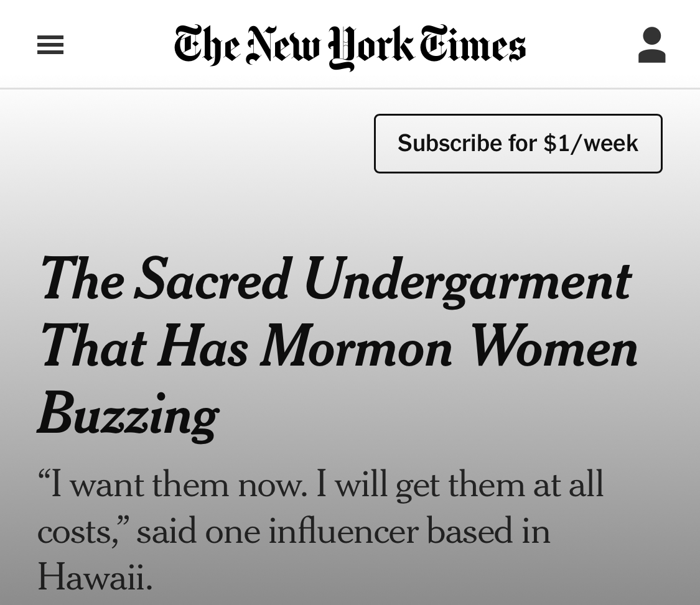
Task: Click the word "Subscribe" on the offer button
Action: point(449,143)
